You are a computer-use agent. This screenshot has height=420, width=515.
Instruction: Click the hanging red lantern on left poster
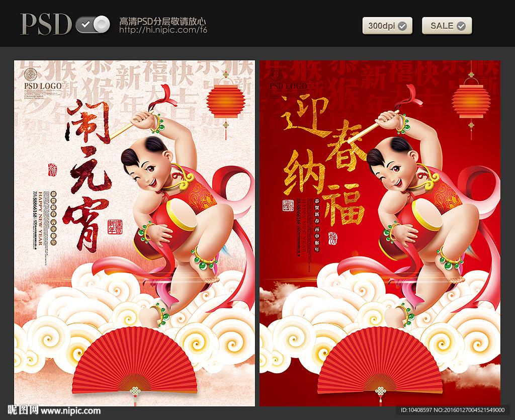(226, 101)
